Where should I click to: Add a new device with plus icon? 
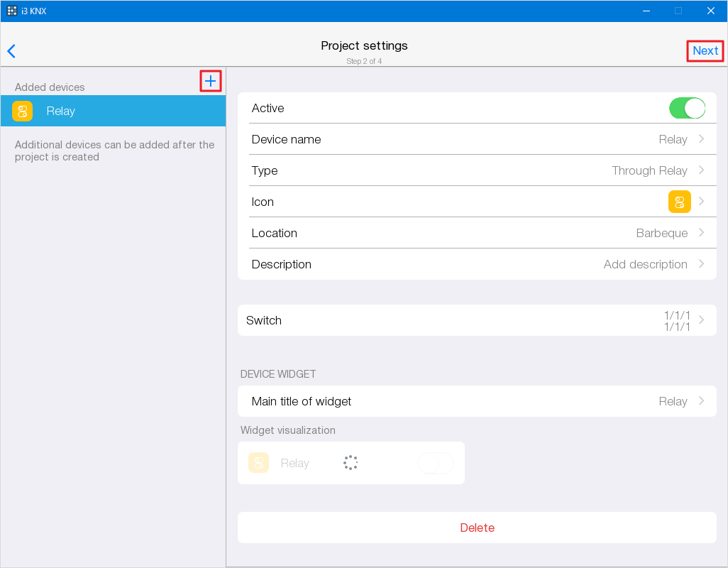pyautogui.click(x=211, y=81)
